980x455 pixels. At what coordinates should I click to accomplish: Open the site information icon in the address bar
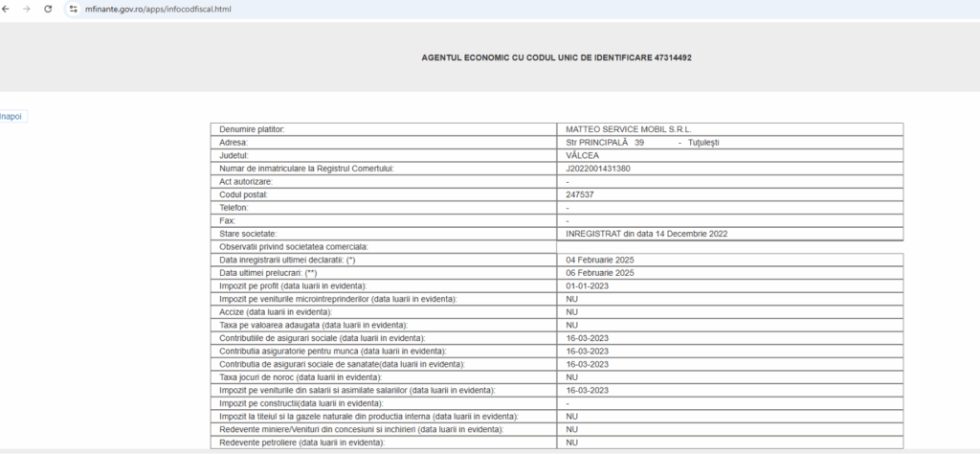(74, 10)
